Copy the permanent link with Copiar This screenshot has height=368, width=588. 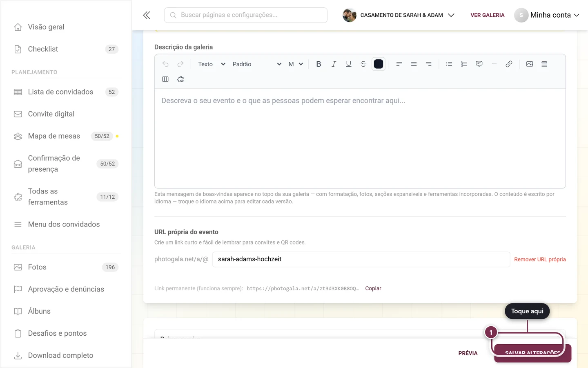point(373,289)
